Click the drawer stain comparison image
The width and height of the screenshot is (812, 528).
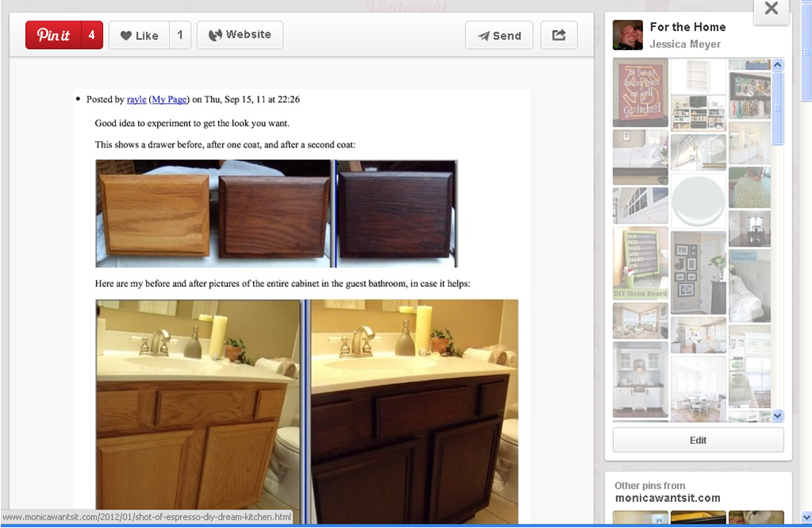coord(277,213)
